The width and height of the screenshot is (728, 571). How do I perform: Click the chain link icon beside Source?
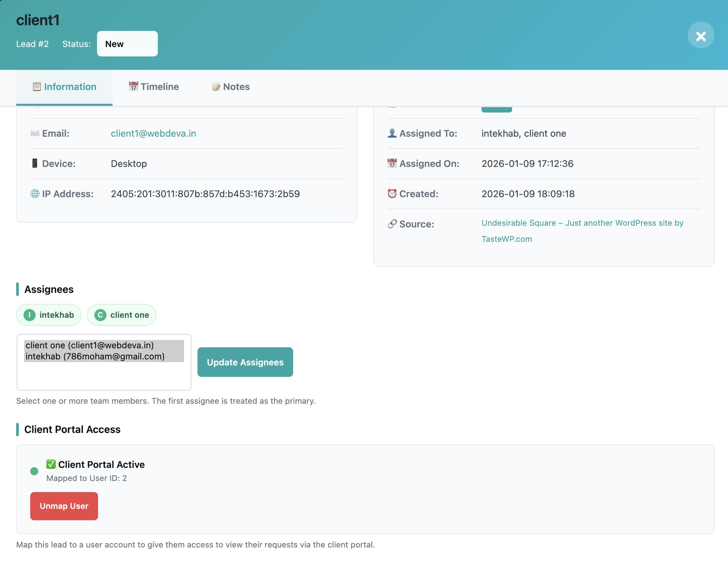coord(392,224)
